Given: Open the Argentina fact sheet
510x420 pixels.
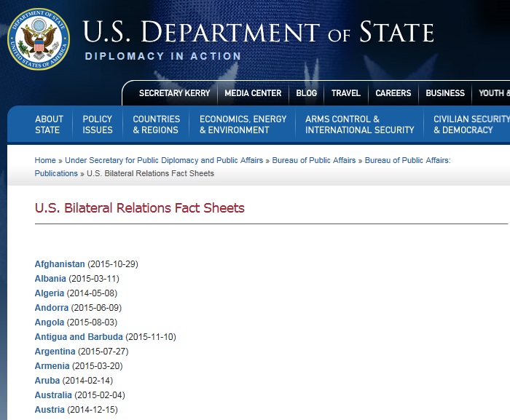Looking at the screenshot, I should [55, 352].
